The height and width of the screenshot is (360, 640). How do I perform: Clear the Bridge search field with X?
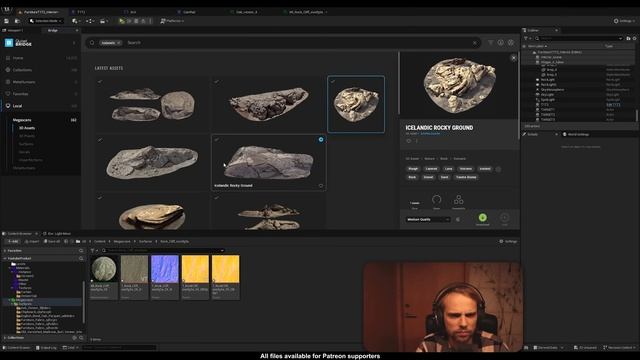474,43
